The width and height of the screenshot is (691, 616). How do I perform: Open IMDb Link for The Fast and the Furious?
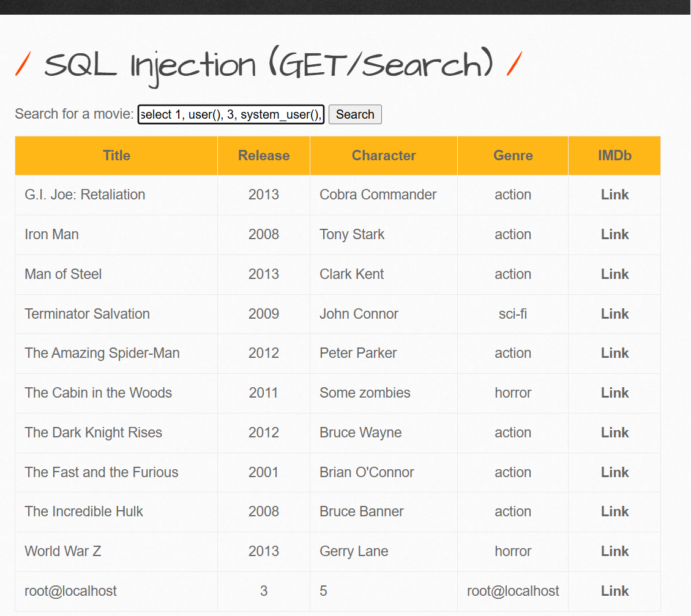[614, 472]
